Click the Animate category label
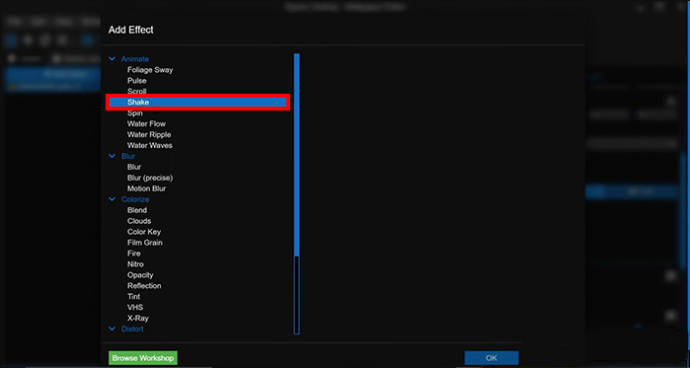The width and height of the screenshot is (690, 368). coord(135,59)
